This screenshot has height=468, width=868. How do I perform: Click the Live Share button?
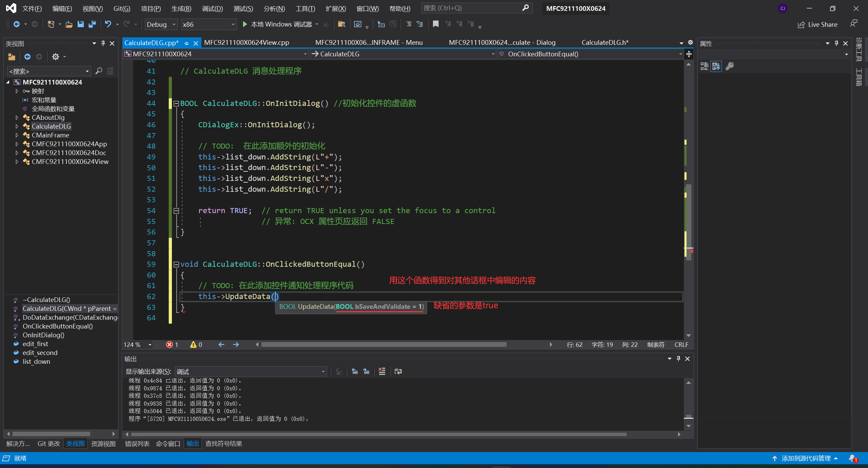(817, 24)
